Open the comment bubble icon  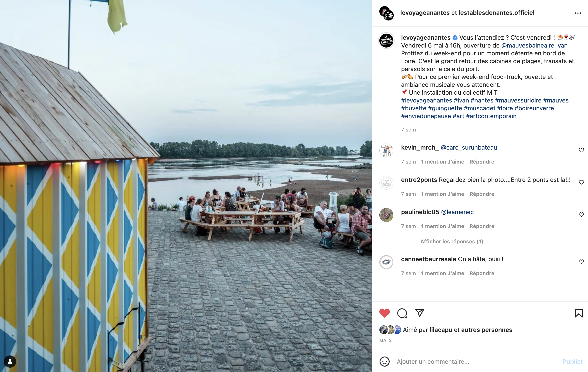[x=402, y=313]
